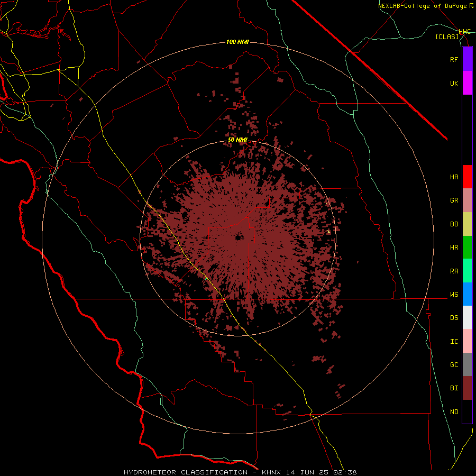476x476 pixels.
Task: Click the DS legend label
Action: tap(454, 318)
